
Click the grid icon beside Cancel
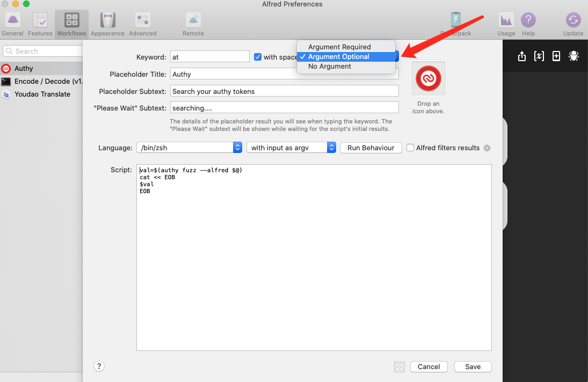coord(400,366)
